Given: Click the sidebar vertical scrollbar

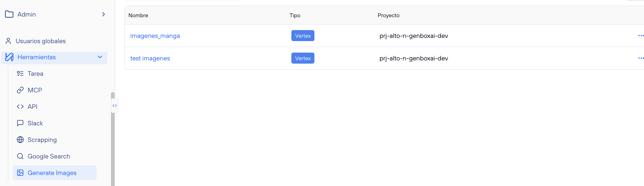Looking at the screenshot, I should [113, 140].
